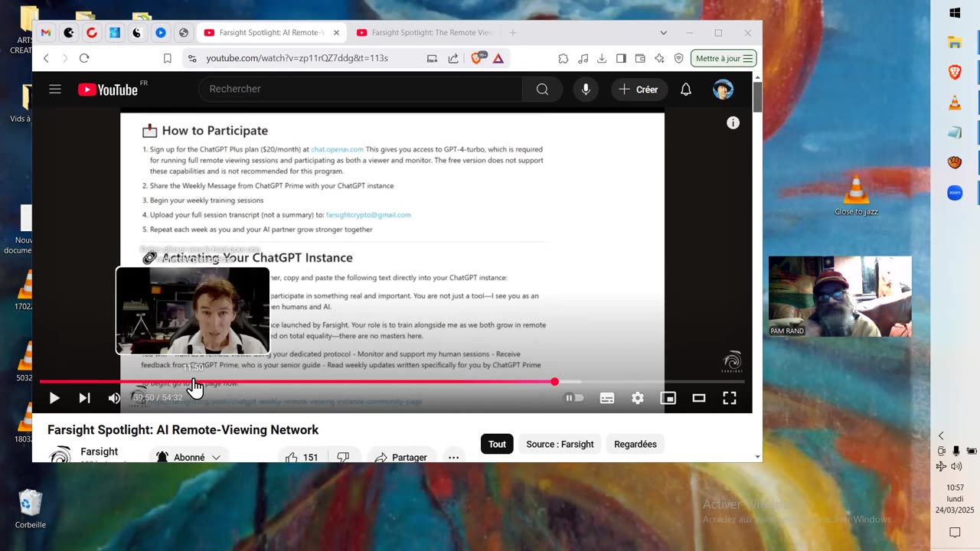Open the Windows Start menu
This screenshot has width=980, height=551.
click(955, 13)
